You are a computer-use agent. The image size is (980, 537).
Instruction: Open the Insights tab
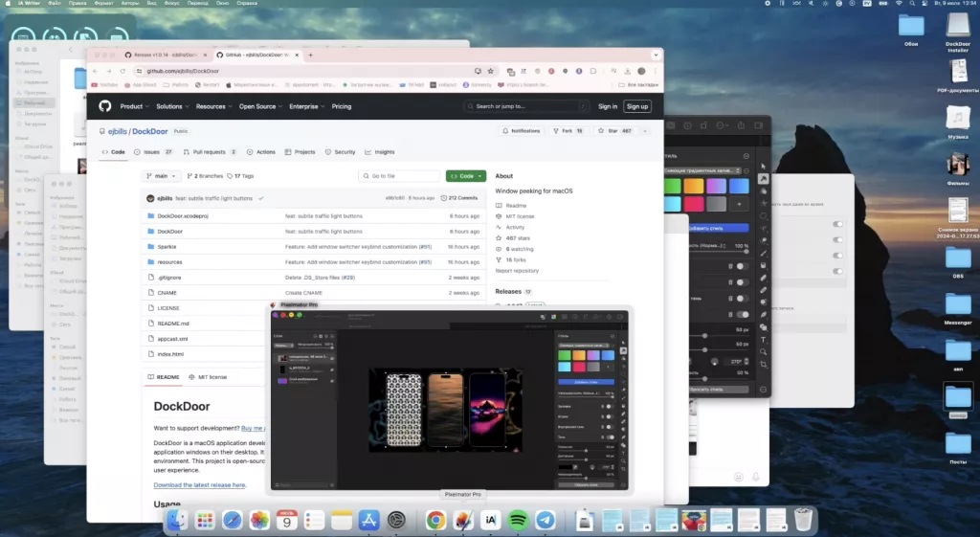click(x=379, y=152)
